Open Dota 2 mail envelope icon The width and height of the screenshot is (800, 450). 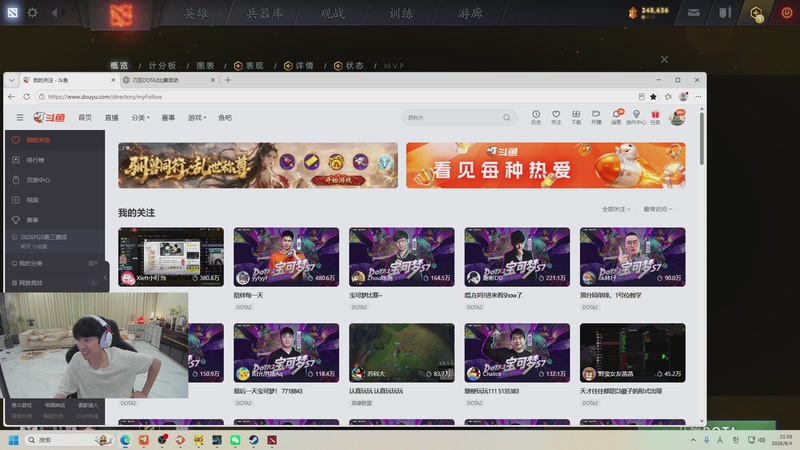693,13
